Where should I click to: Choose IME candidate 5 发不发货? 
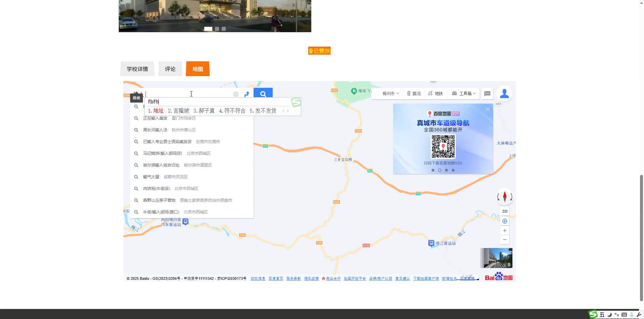pos(263,111)
